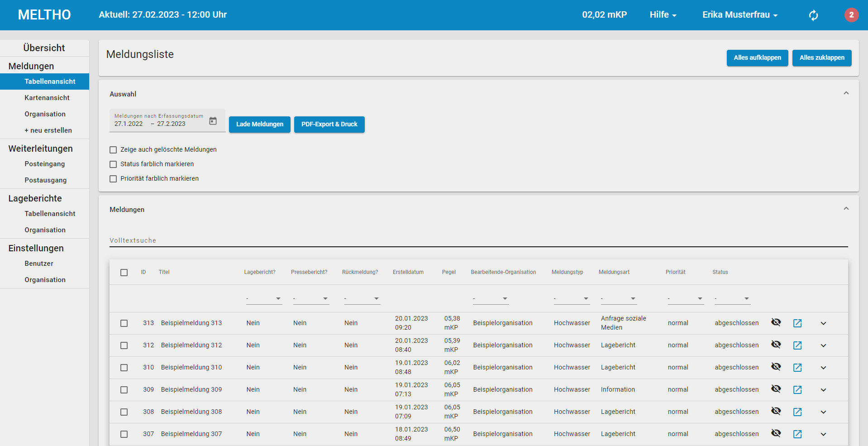Check 'Priorität farblich markieren' option
The height and width of the screenshot is (446, 868).
pyautogui.click(x=113, y=179)
